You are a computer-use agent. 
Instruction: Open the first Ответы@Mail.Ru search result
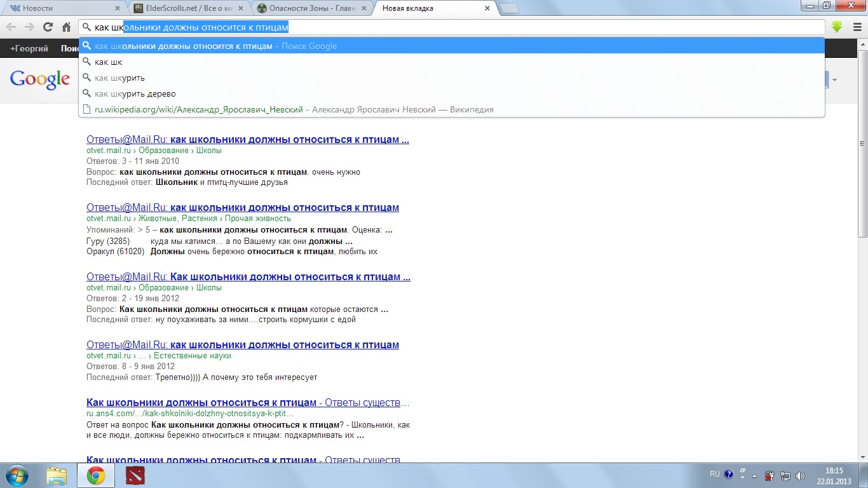247,140
